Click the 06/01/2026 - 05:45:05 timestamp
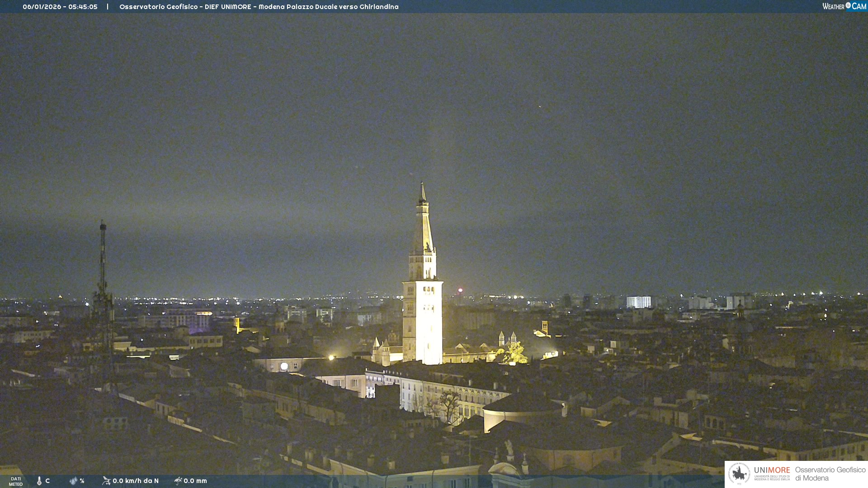The width and height of the screenshot is (868, 488). [x=60, y=7]
